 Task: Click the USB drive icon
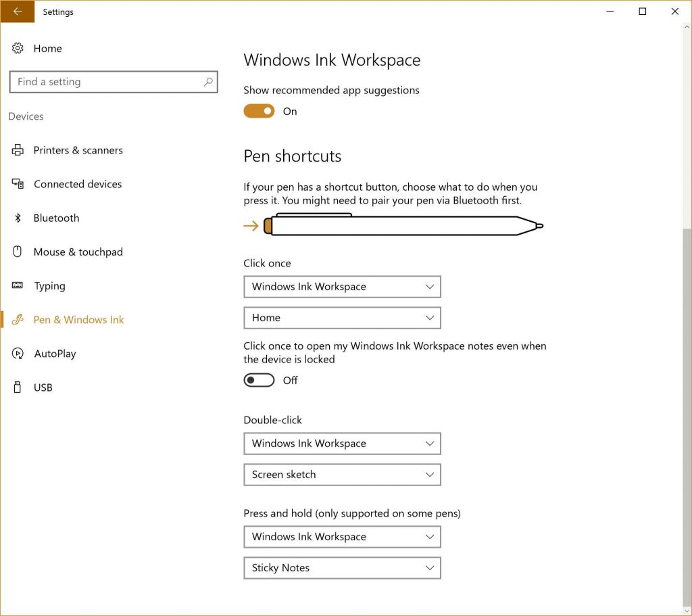(x=17, y=387)
